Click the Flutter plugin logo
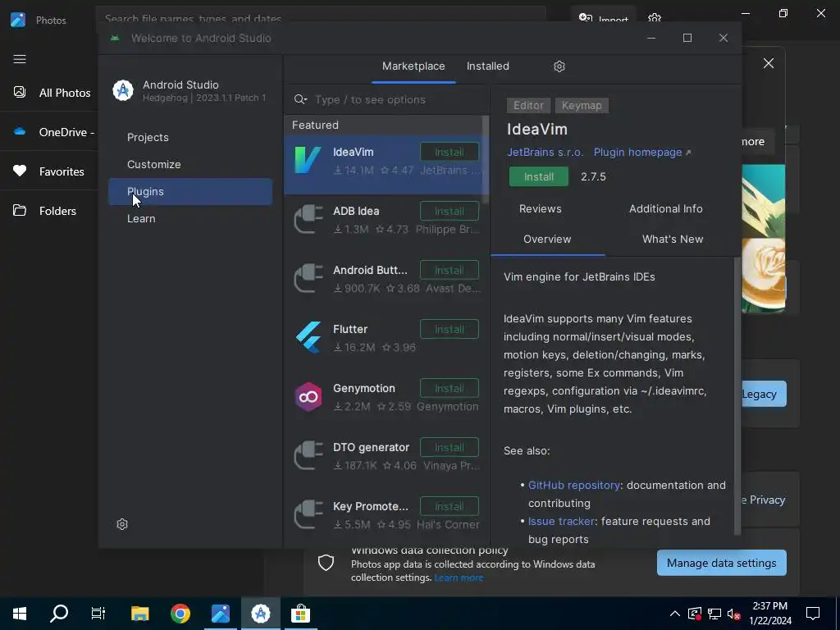840x630 pixels. pos(308,337)
